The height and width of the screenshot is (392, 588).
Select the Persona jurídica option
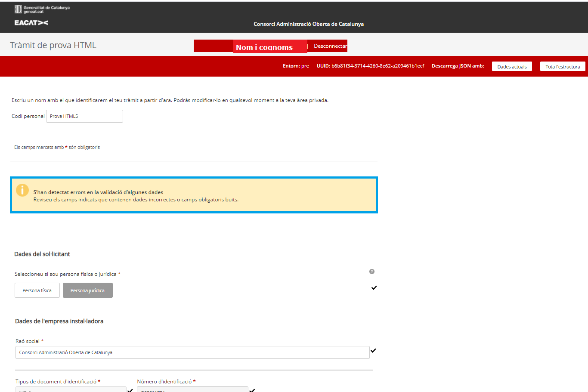click(87, 290)
